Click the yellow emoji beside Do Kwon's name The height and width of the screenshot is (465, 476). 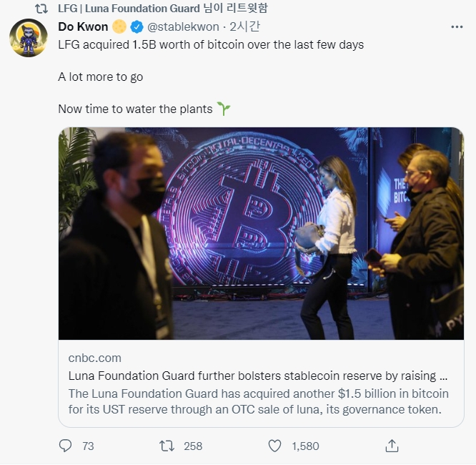tap(119, 27)
